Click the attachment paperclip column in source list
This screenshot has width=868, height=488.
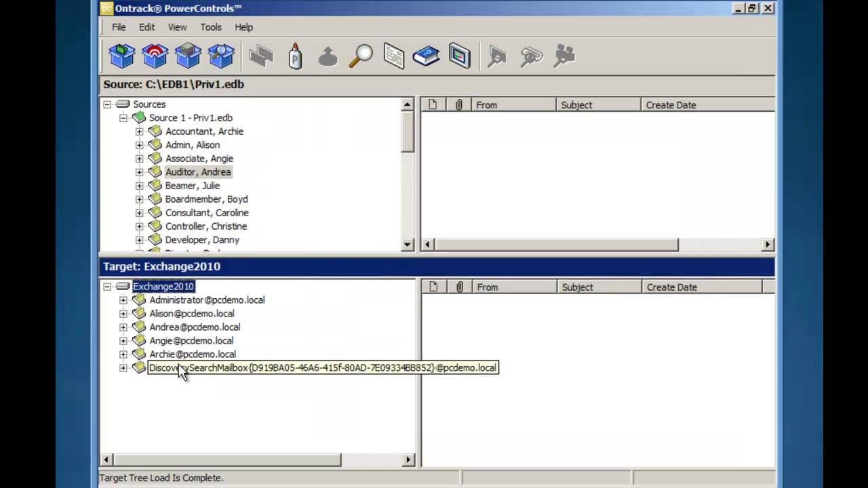point(458,105)
